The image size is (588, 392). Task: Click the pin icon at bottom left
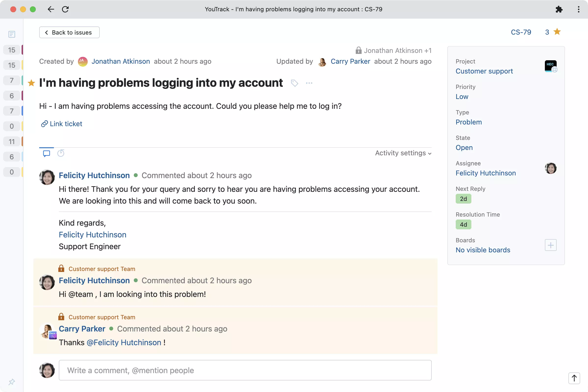pos(12,382)
